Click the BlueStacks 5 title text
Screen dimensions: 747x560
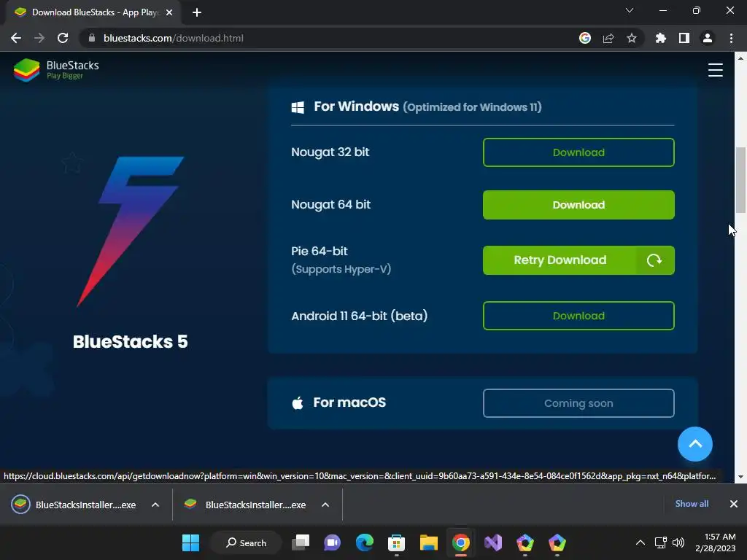[130, 341]
